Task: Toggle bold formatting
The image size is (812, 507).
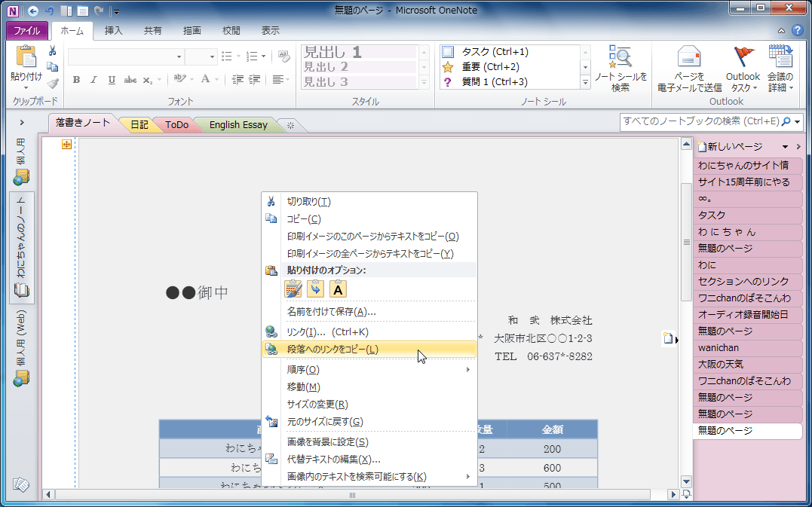Action: [x=75, y=78]
